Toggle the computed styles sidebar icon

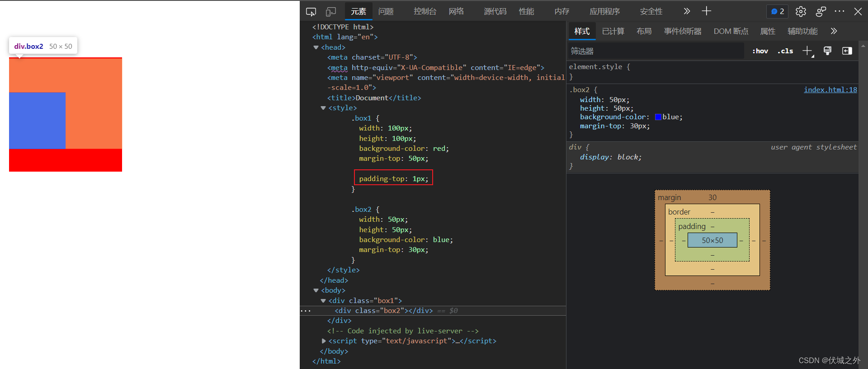tap(847, 51)
